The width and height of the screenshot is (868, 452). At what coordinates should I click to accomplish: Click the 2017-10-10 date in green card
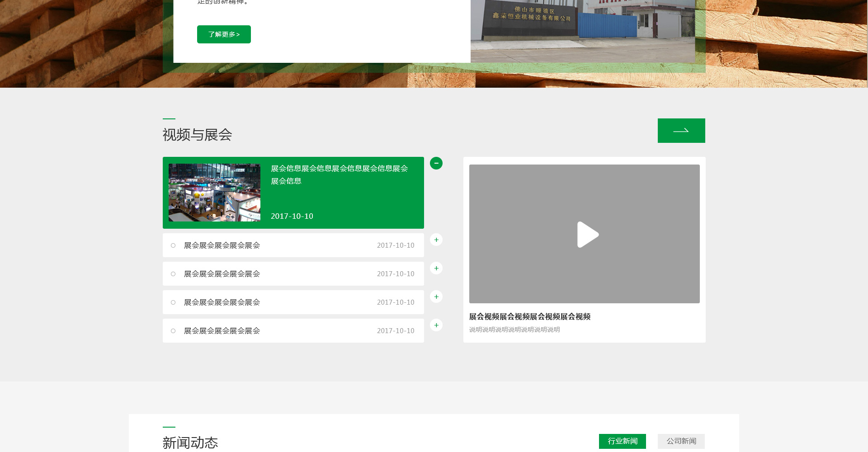coord(292,217)
